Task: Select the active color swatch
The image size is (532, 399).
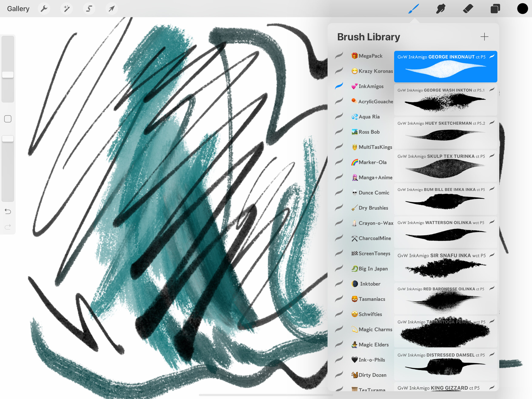Action: [x=522, y=8]
